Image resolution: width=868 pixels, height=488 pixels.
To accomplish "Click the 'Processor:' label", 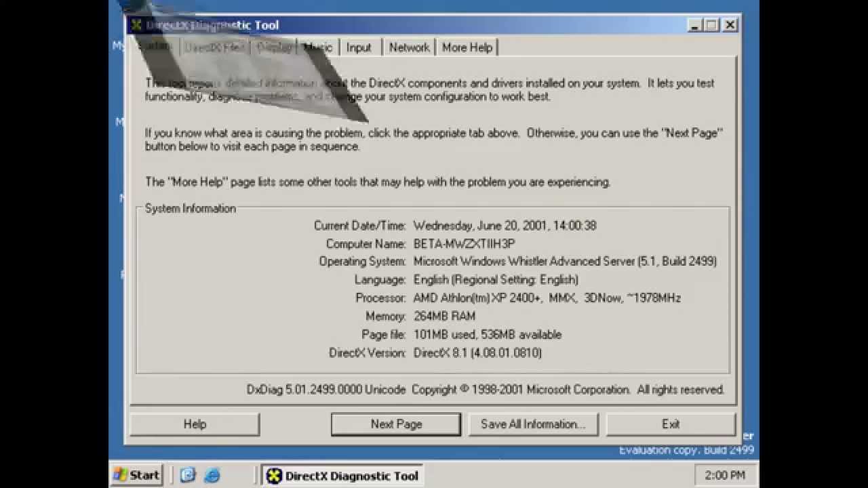I will [x=380, y=298].
